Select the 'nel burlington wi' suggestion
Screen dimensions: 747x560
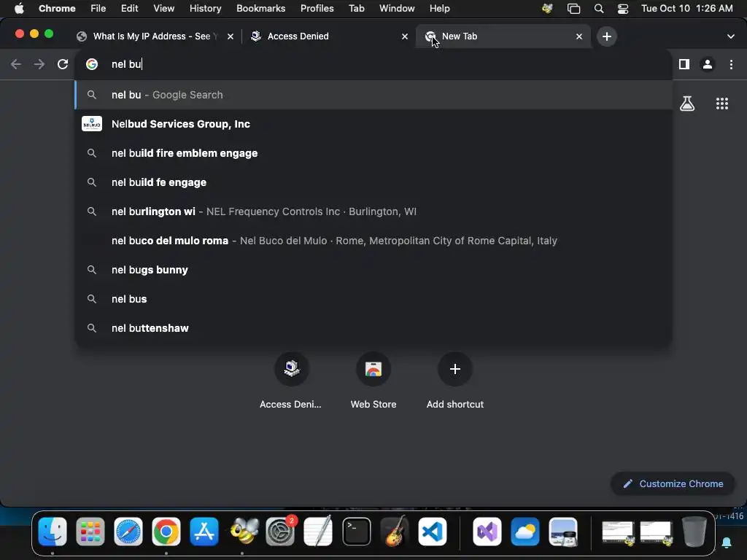373,211
